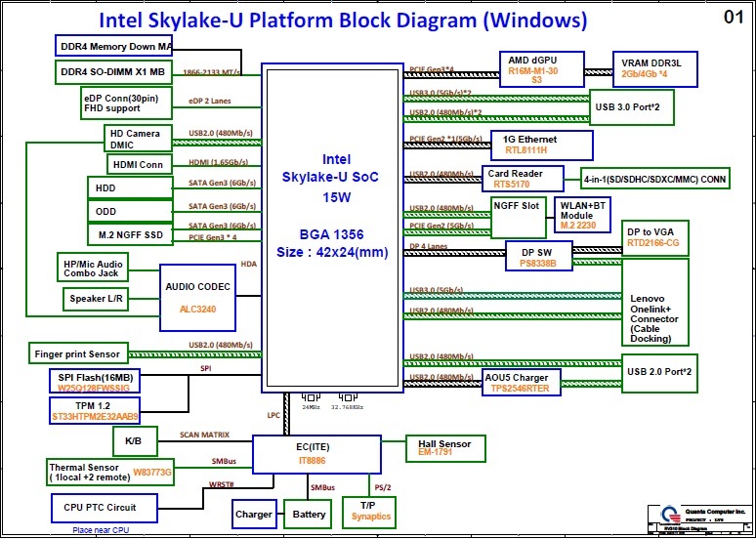Click the "Thermal Sensor" label
This screenshot has height=539, width=756.
tap(84, 468)
